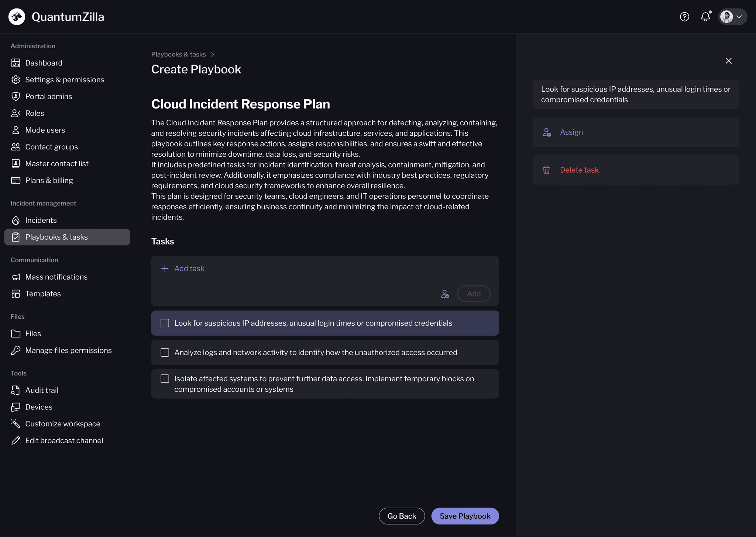
Task: Click the plus icon next to Add task
Action: [165, 268]
